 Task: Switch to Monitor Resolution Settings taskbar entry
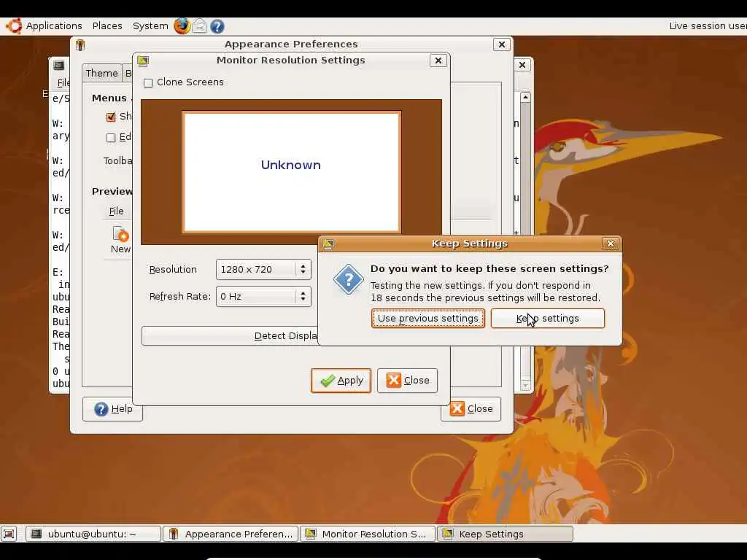(x=368, y=534)
